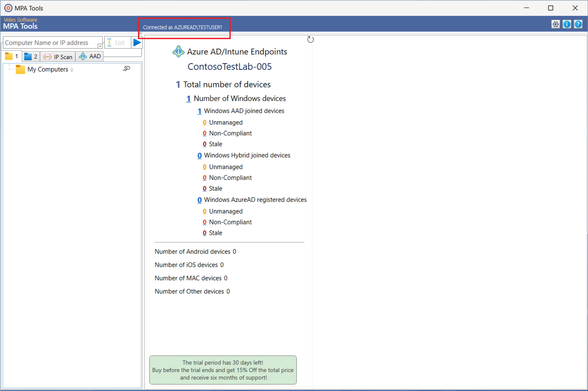Click the Number of Other devices line

pos(192,291)
